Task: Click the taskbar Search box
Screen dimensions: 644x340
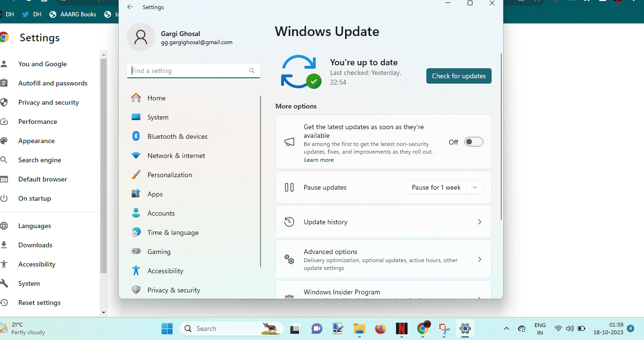Action: pyautogui.click(x=232, y=328)
